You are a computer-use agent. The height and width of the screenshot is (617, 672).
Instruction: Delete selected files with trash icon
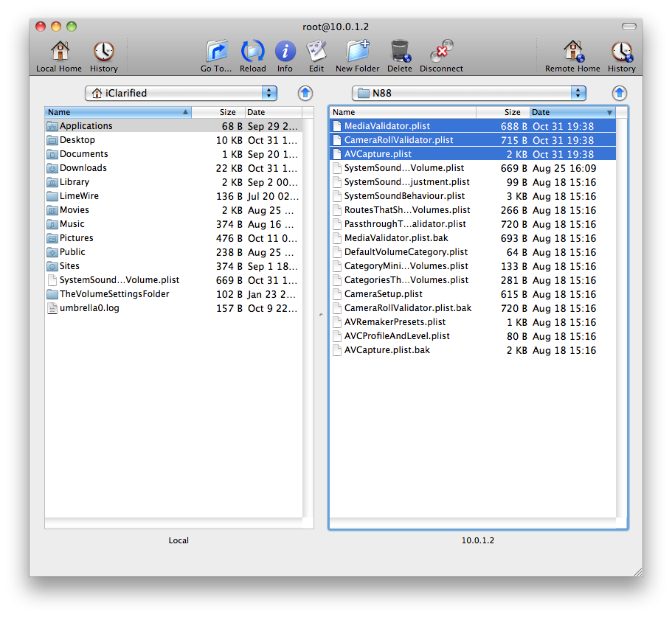(x=400, y=52)
